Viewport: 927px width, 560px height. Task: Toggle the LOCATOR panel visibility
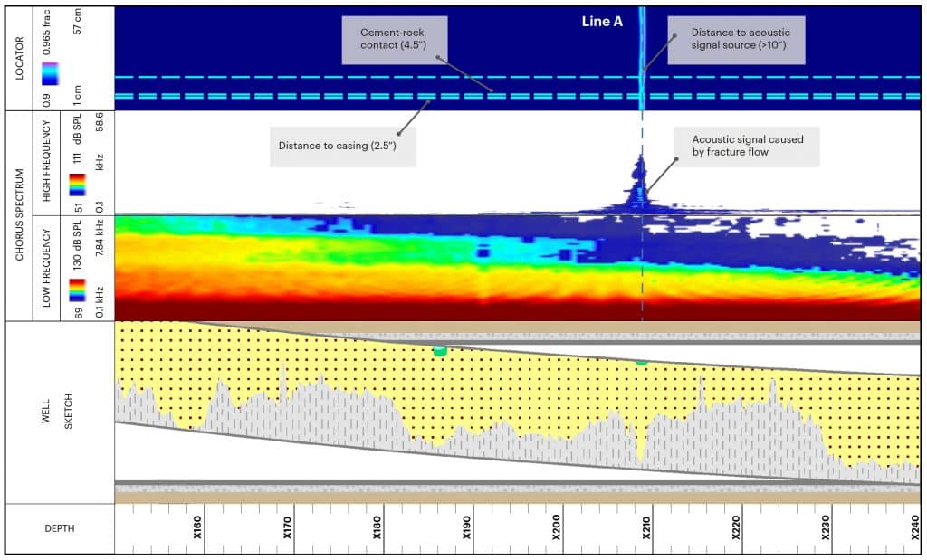click(x=18, y=56)
